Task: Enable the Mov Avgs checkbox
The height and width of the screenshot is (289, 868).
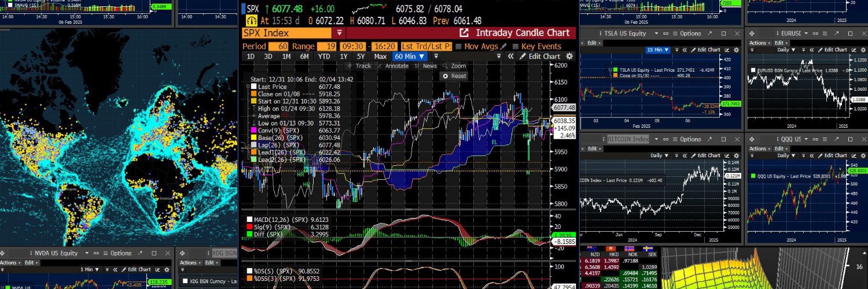Action: tap(458, 46)
